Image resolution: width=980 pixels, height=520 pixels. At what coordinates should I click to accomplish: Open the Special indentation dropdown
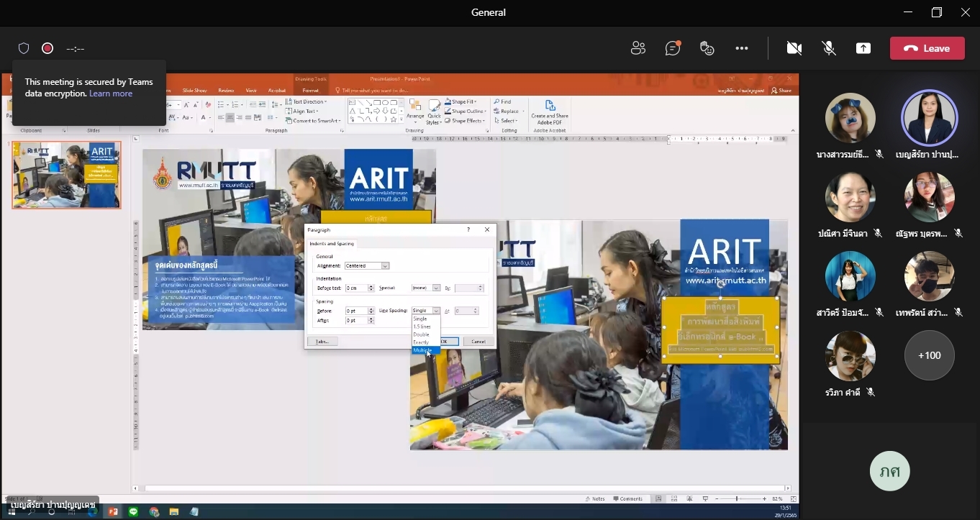pos(426,288)
